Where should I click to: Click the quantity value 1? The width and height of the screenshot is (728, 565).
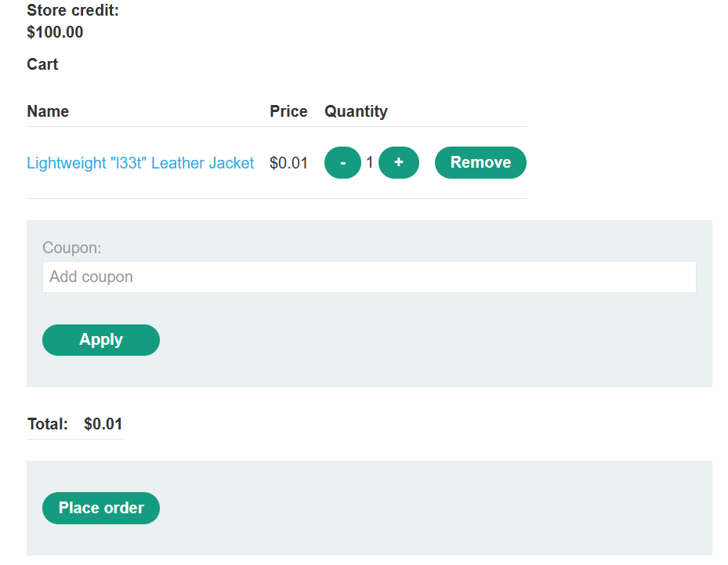click(370, 162)
